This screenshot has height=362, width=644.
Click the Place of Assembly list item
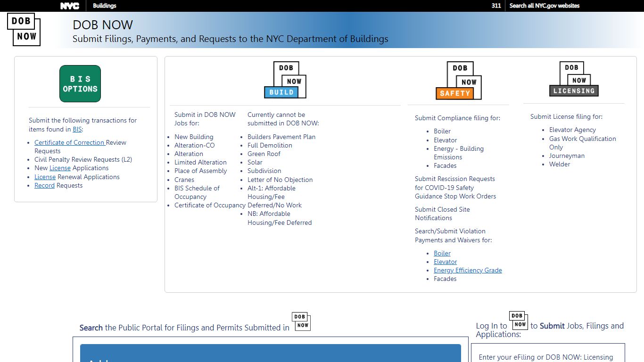point(200,171)
